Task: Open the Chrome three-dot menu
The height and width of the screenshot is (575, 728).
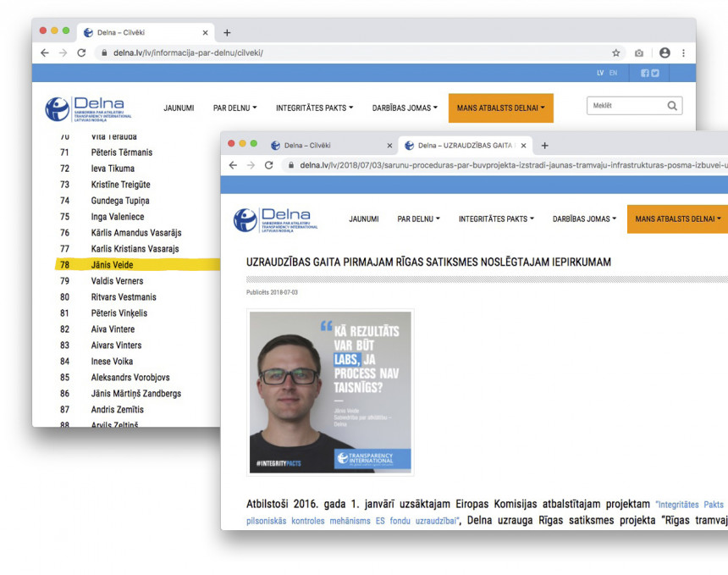Action: (x=683, y=53)
